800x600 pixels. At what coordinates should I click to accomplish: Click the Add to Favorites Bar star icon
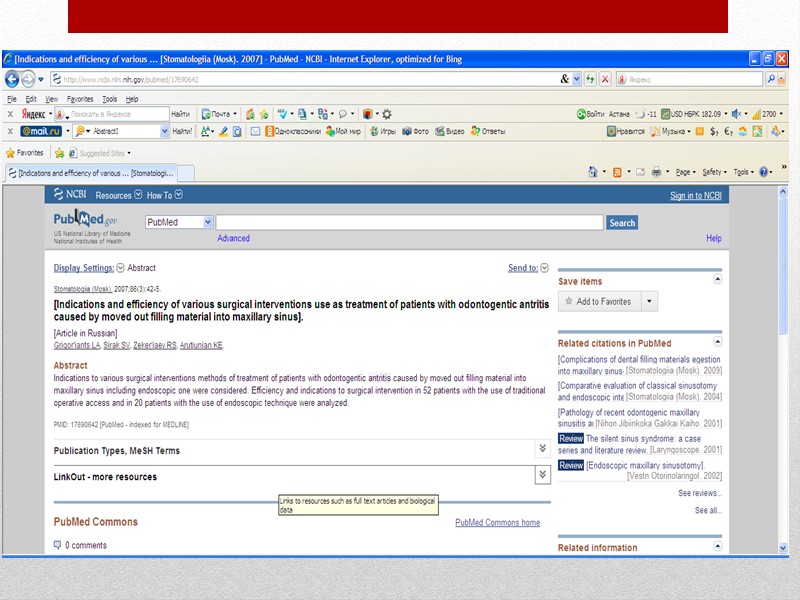point(60,153)
